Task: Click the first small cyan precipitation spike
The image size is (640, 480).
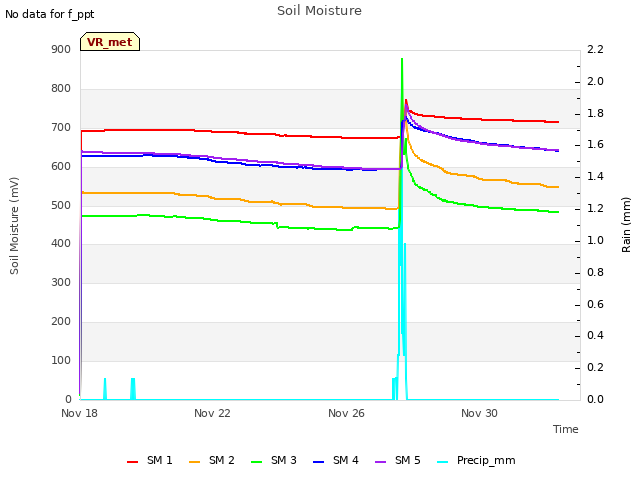Action: pyautogui.click(x=105, y=388)
